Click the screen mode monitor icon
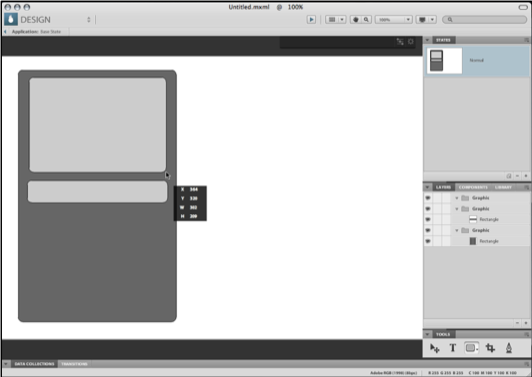Image resolution: width=532 pixels, height=377 pixels. (422, 20)
